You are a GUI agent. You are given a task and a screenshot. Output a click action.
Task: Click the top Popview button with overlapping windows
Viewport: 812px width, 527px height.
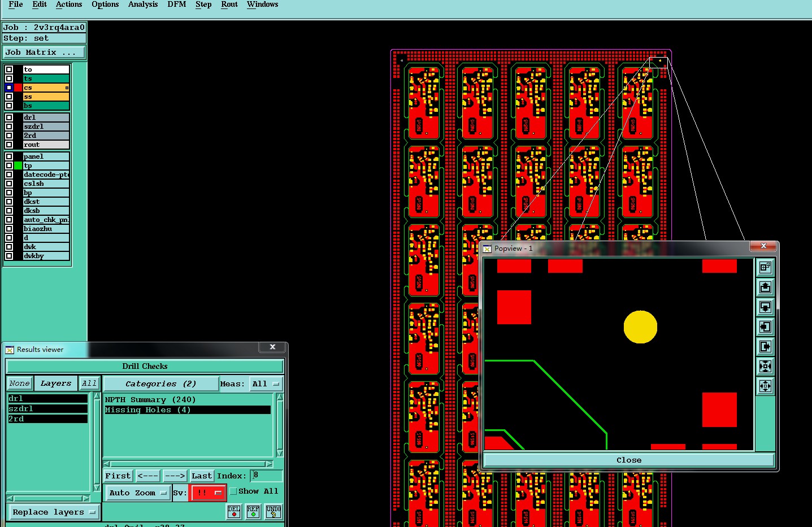pos(765,267)
